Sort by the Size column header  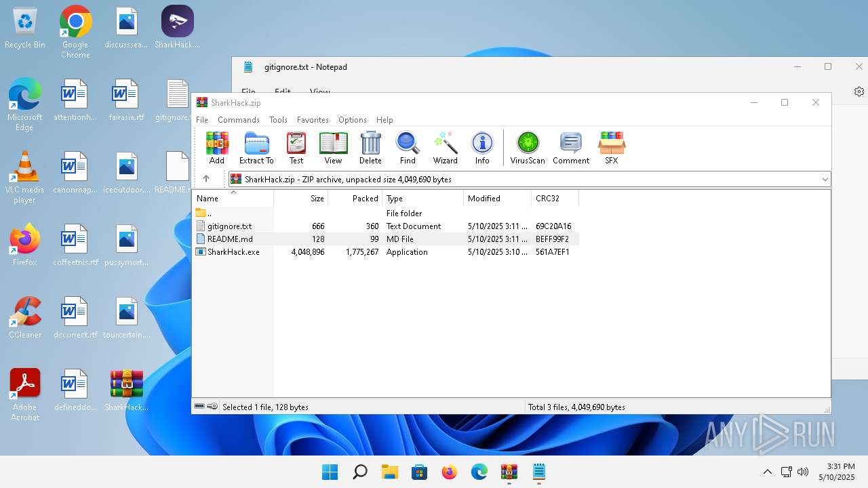(x=301, y=199)
